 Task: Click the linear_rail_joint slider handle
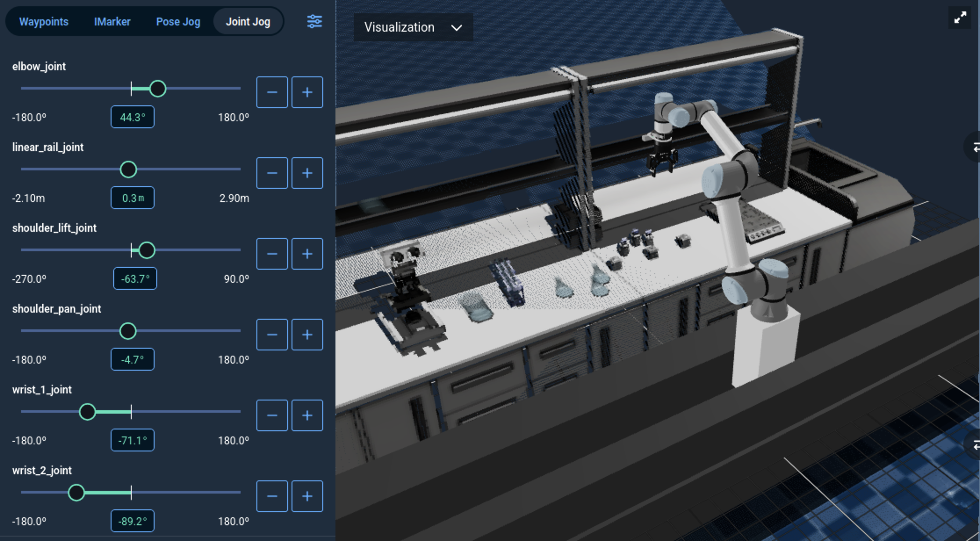coord(129,170)
